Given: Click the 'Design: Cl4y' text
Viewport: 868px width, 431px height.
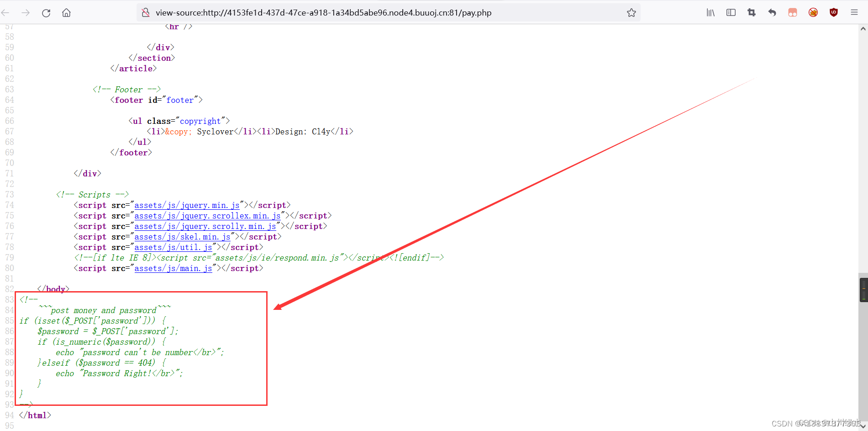Looking at the screenshot, I should coord(303,132).
